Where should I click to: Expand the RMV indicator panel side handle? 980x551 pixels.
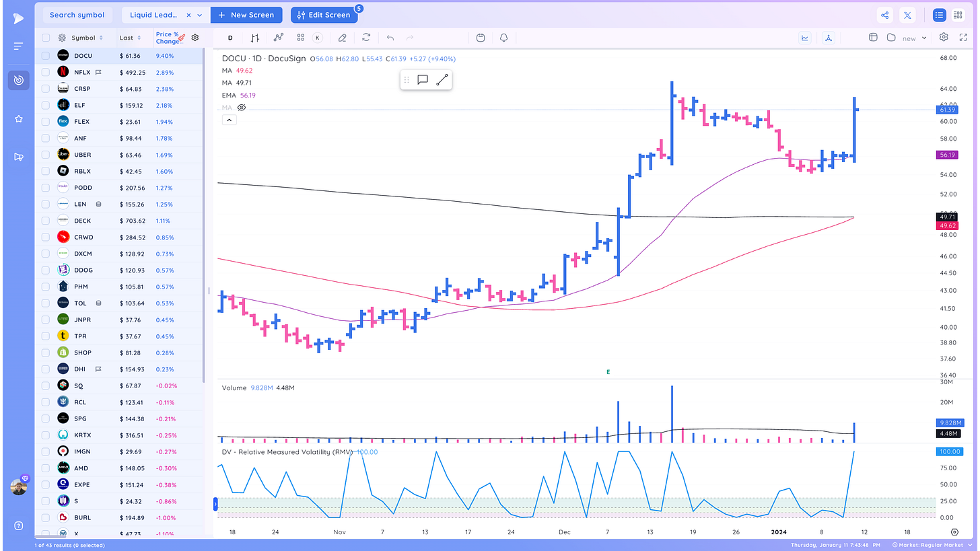pyautogui.click(x=215, y=503)
